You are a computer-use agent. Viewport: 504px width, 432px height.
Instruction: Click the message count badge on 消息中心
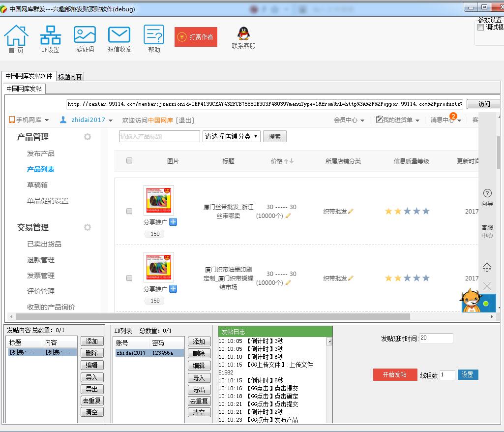click(453, 116)
